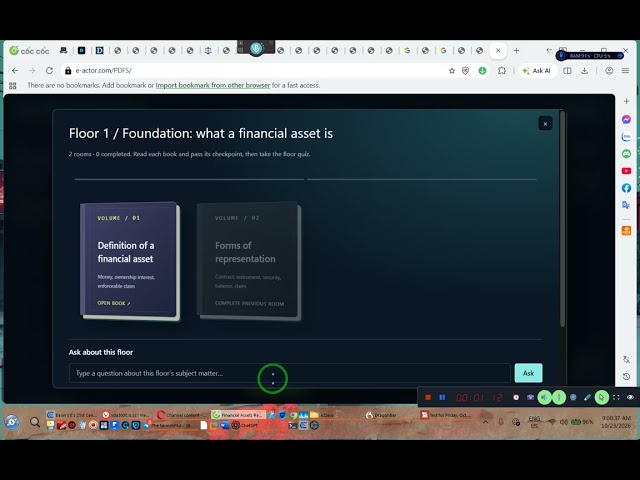Open the green game controller sidebar icon
The width and height of the screenshot is (640, 480).
click(627, 153)
